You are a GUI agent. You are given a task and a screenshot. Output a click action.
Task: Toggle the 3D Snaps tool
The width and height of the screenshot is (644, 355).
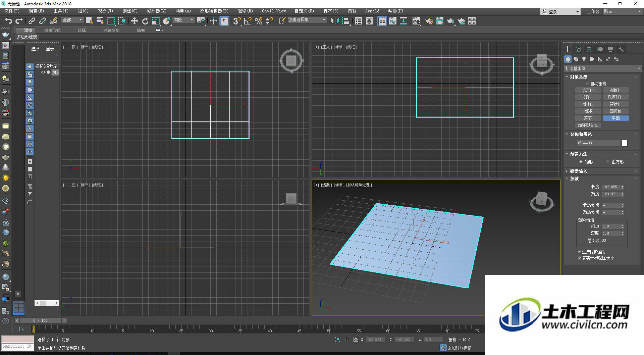pyautogui.click(x=237, y=21)
